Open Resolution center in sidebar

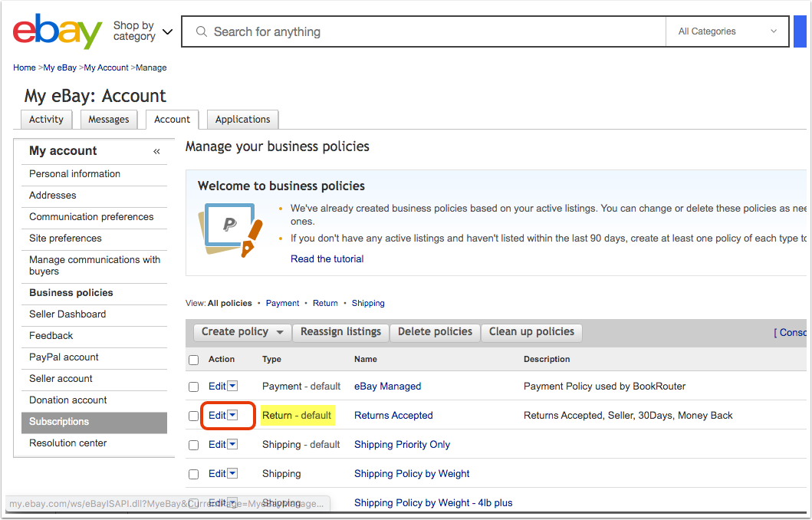[x=67, y=443]
